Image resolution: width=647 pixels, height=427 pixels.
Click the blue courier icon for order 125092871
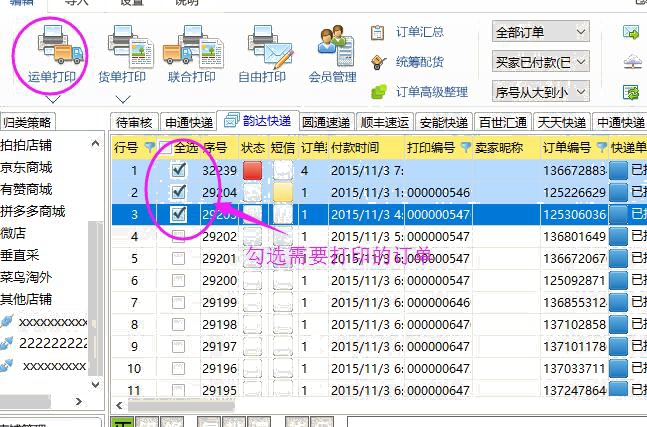619,281
